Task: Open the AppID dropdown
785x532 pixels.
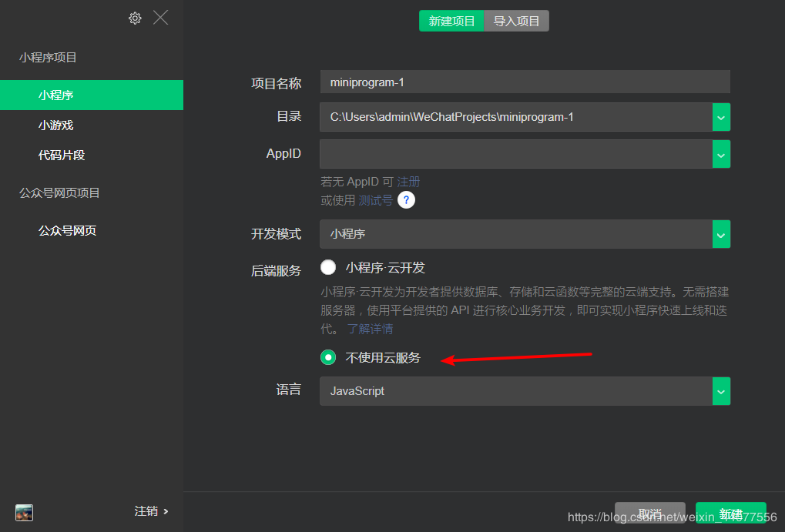Action: coord(720,154)
